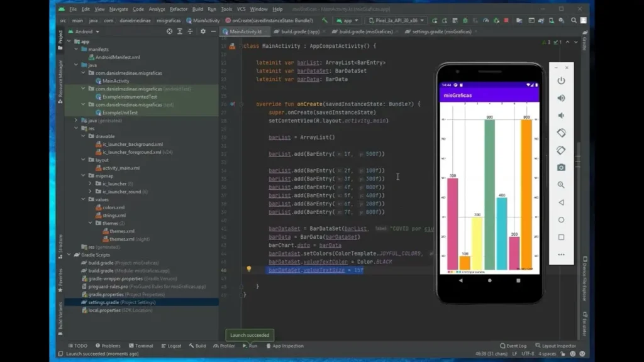Open the Layout Inspector button
644x362 pixels.
pyautogui.click(x=555, y=346)
